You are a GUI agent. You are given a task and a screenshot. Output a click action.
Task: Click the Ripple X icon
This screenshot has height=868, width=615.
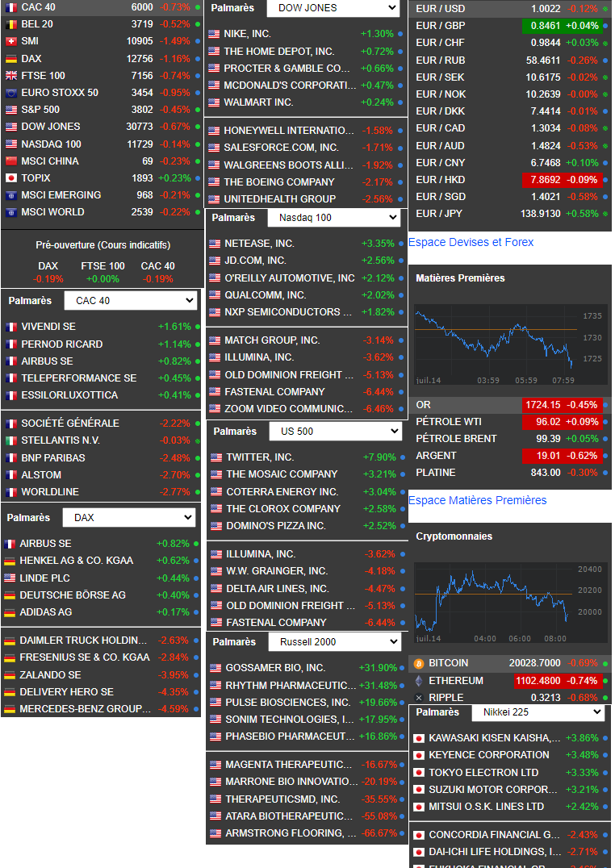point(420,698)
